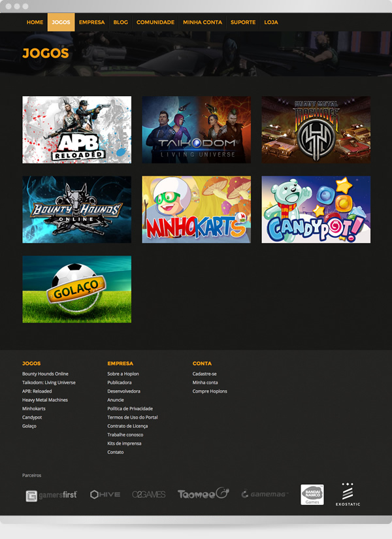Click the Contato footer link
392x539 pixels.
[x=116, y=452]
